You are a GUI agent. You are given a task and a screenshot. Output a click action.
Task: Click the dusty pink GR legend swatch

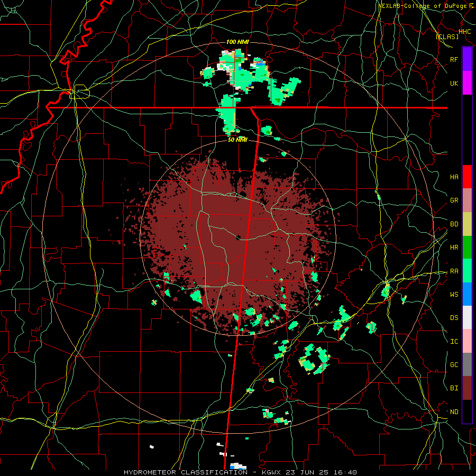coord(467,200)
